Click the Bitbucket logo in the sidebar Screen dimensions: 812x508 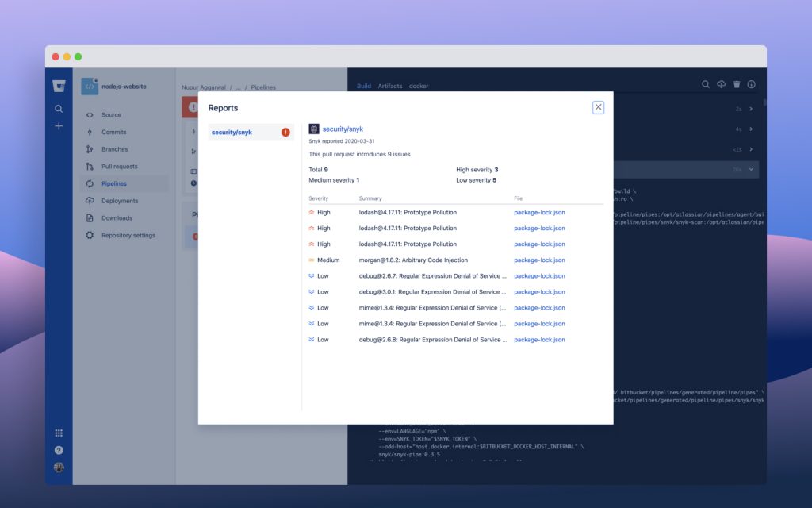[x=59, y=86]
